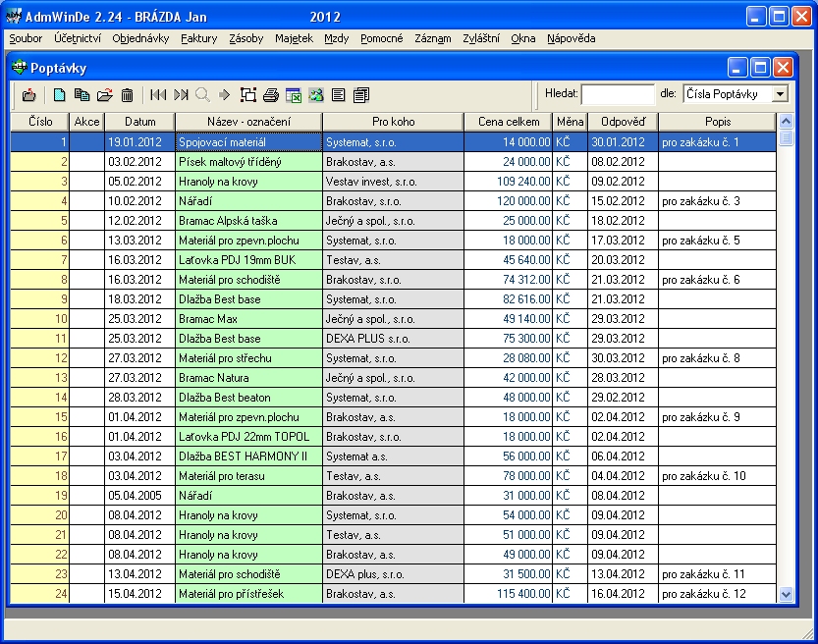Open the Okna menu
The width and height of the screenshot is (818, 644).
[x=523, y=38]
